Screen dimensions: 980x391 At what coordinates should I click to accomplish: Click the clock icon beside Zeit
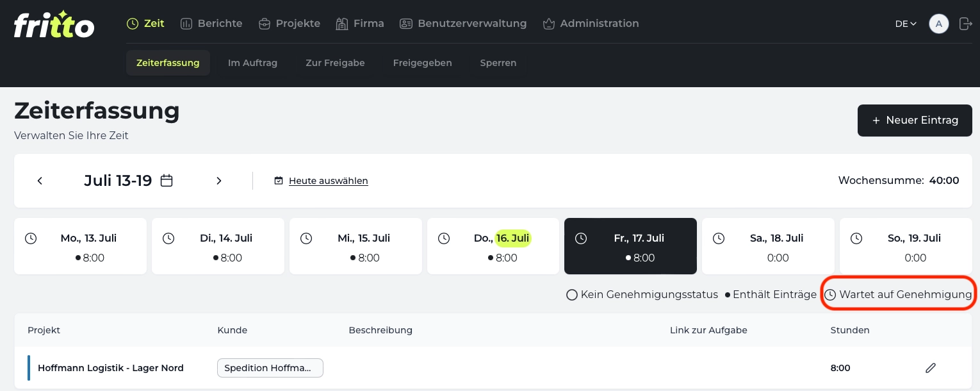coord(133,24)
